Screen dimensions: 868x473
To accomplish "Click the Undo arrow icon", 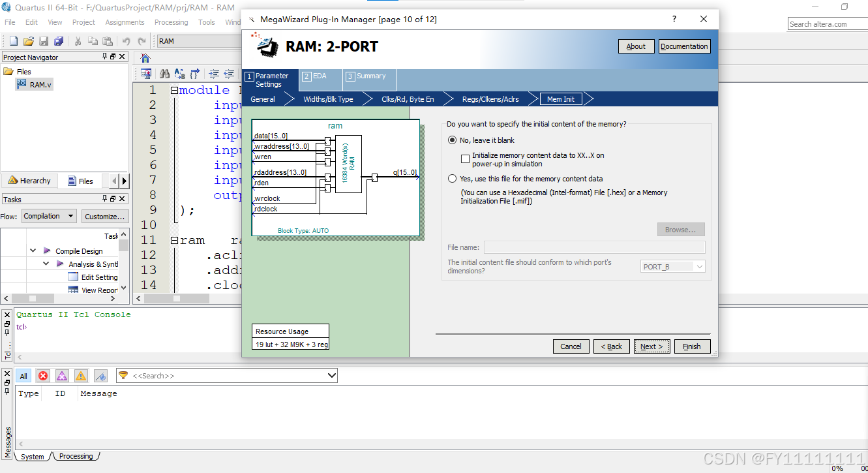I will (x=127, y=41).
